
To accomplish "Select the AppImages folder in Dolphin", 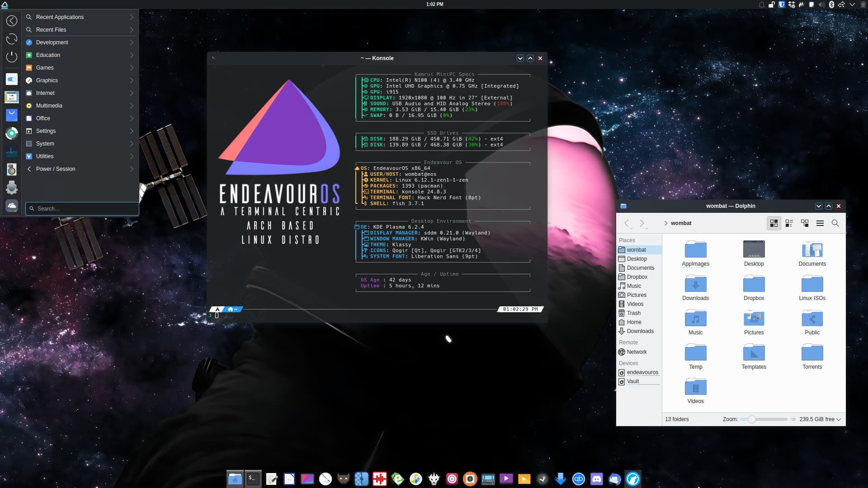I will (695, 254).
